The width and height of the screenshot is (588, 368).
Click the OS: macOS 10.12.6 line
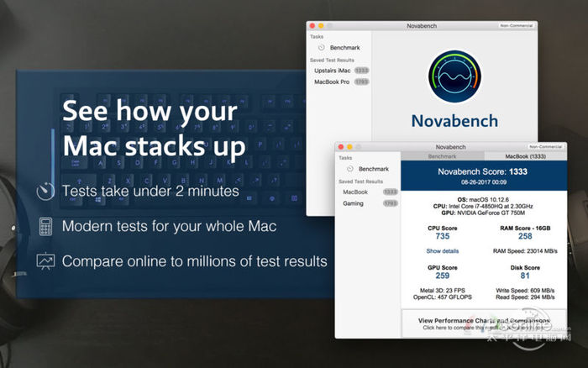[x=483, y=200]
